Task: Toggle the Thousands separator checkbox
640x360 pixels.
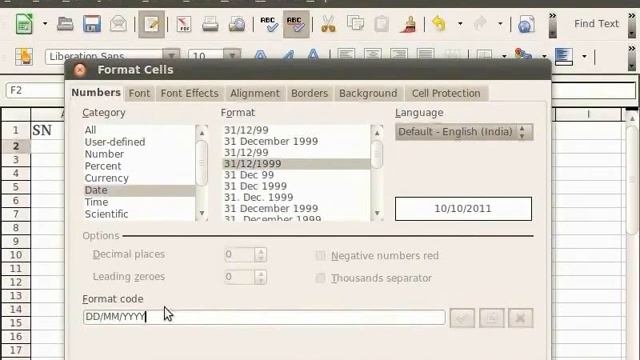Action: click(320, 278)
